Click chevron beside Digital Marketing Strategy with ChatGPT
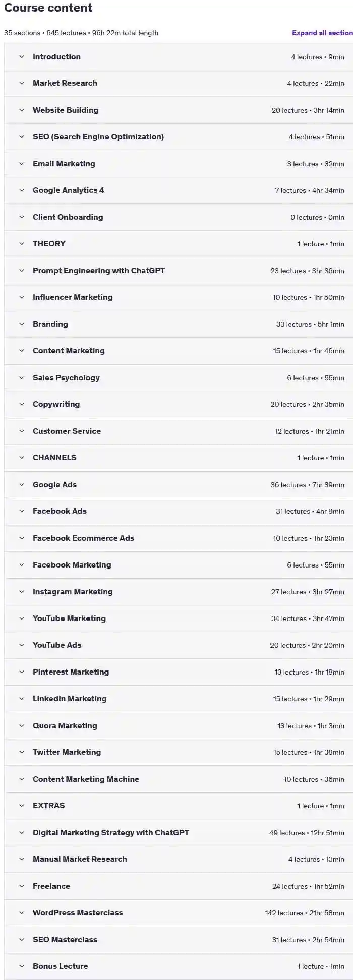The image size is (353, 980). 22,833
